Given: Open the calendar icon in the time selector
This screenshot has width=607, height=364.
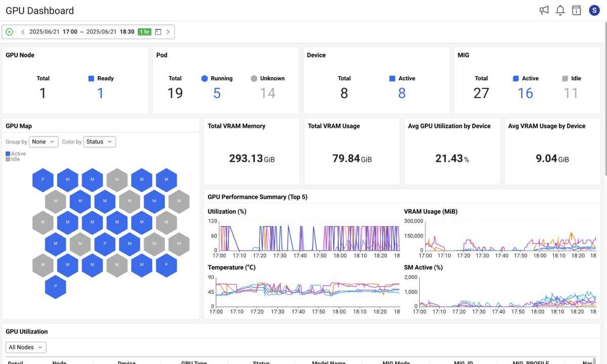Looking at the screenshot, I should (x=158, y=32).
